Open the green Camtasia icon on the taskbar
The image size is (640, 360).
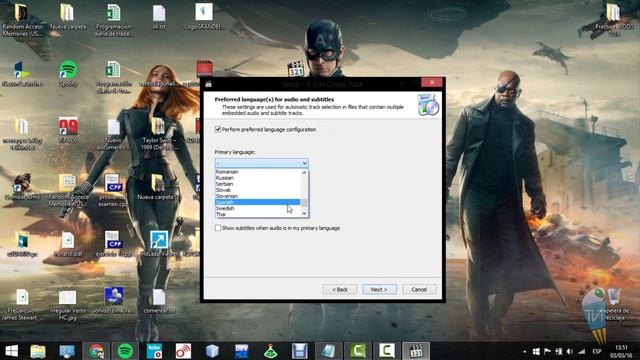(x=358, y=351)
